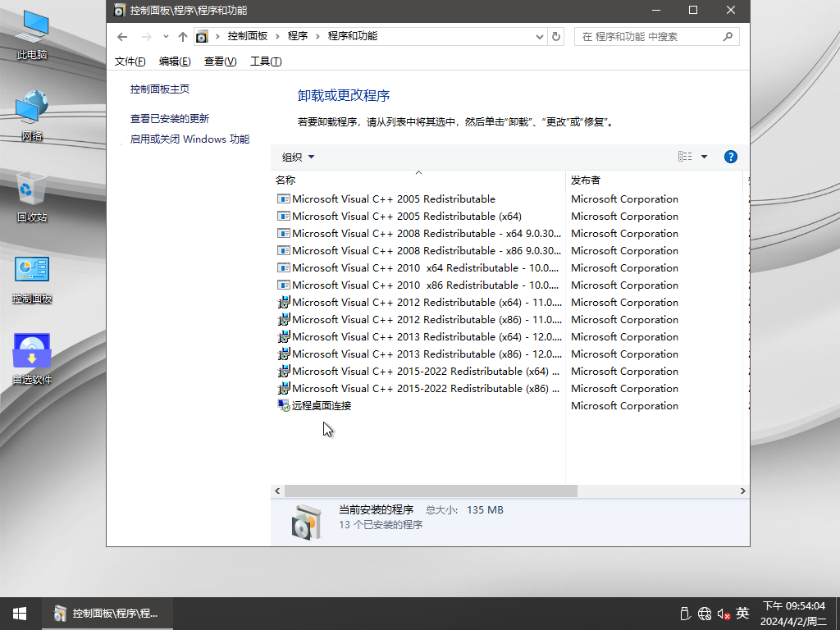The height and width of the screenshot is (630, 840).
Task: Click the network globe icon in tray
Action: [x=705, y=614]
